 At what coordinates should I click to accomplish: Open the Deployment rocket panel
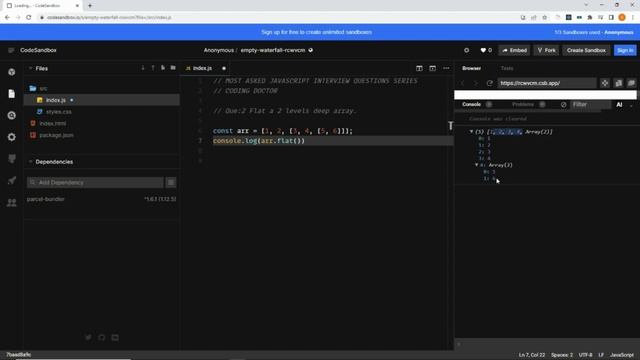(11, 180)
